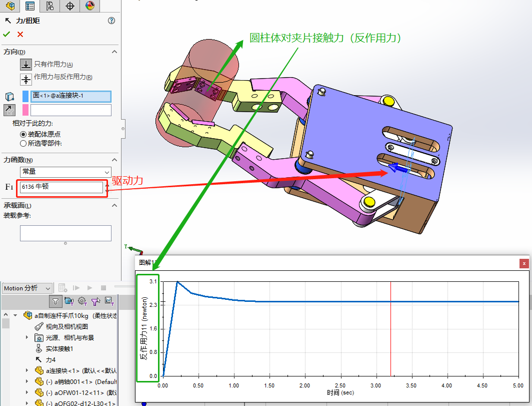Click the F1 force value field
This screenshot has height=406, width=532.
[61, 187]
